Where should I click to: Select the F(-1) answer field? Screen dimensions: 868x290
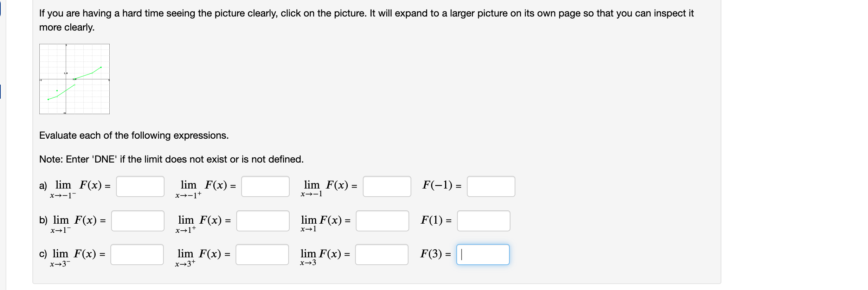coord(490,186)
